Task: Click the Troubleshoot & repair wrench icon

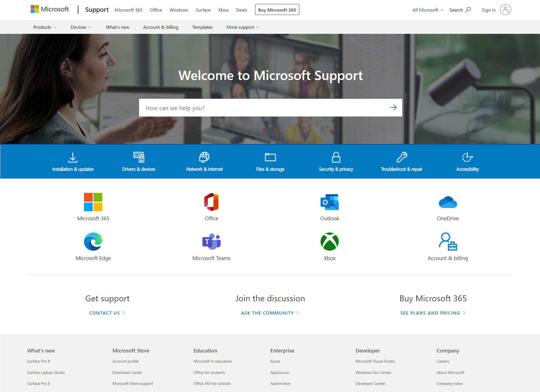Action: pos(402,157)
